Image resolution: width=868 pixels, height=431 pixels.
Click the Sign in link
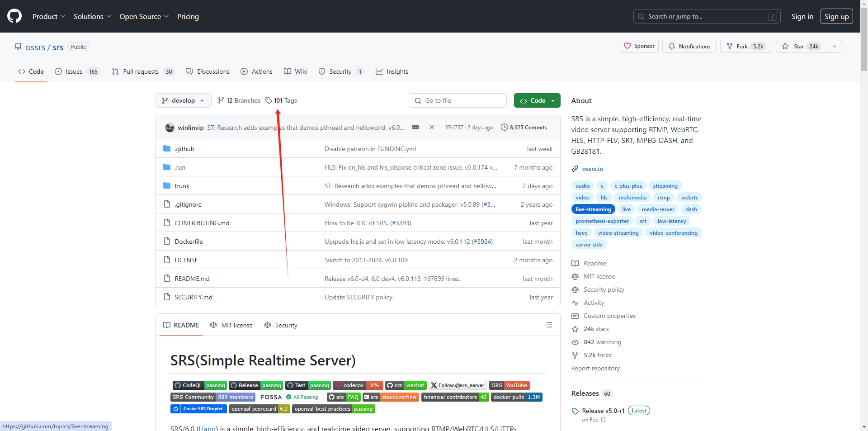point(802,16)
